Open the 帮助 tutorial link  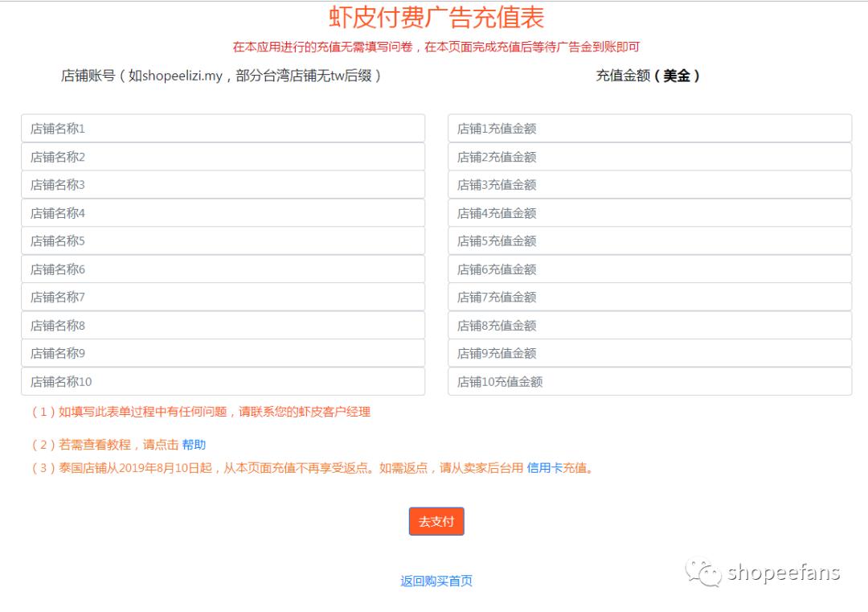194,445
